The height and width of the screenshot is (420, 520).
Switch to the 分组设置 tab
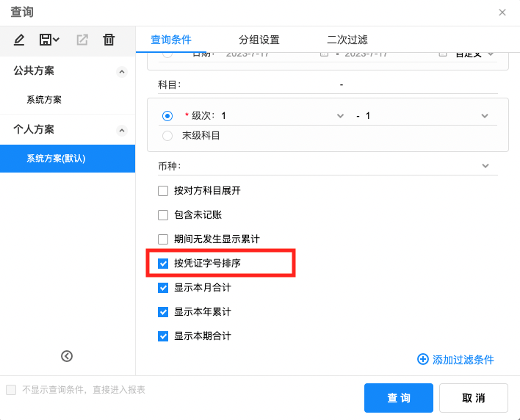click(259, 40)
